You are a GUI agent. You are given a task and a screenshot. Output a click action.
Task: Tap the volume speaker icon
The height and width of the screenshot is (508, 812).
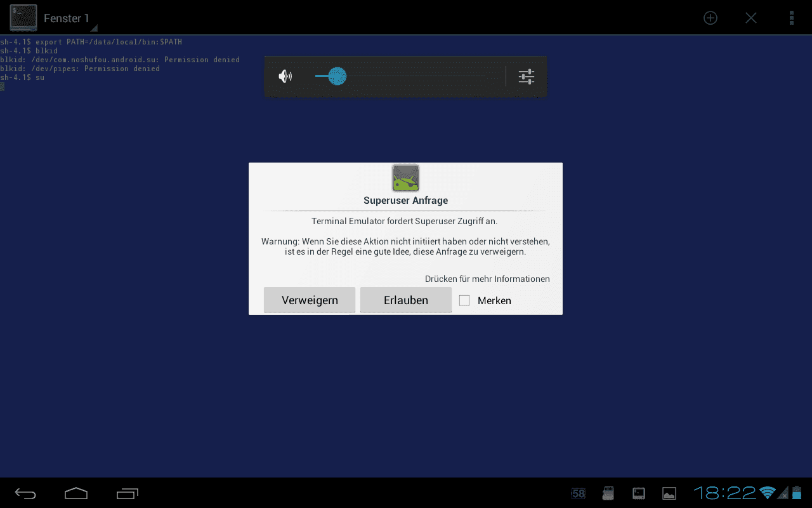[x=285, y=77]
